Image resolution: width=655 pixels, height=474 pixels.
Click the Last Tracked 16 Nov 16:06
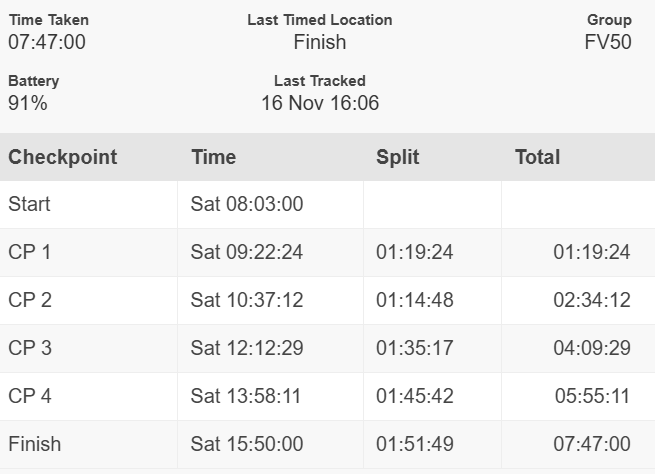tap(320, 103)
